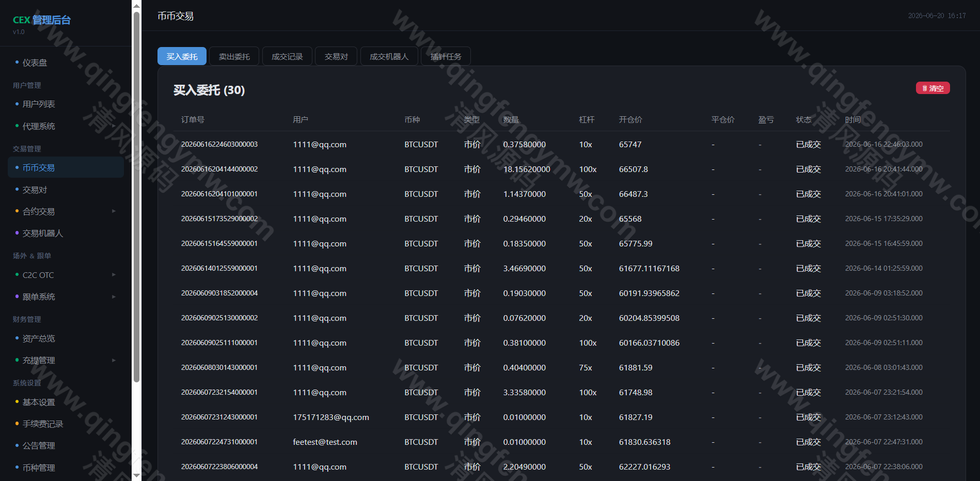Expand the 充提管理 submenu arrow
The width and height of the screenshot is (980, 481).
114,360
